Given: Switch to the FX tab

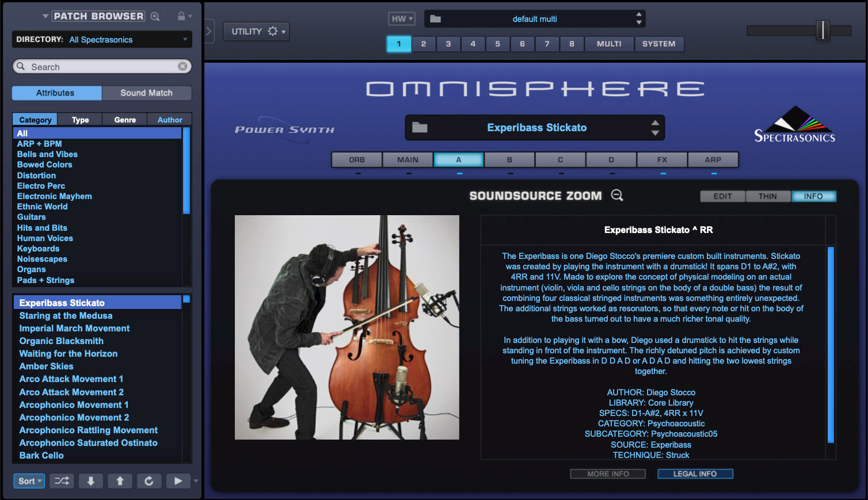Looking at the screenshot, I should pyautogui.click(x=662, y=159).
